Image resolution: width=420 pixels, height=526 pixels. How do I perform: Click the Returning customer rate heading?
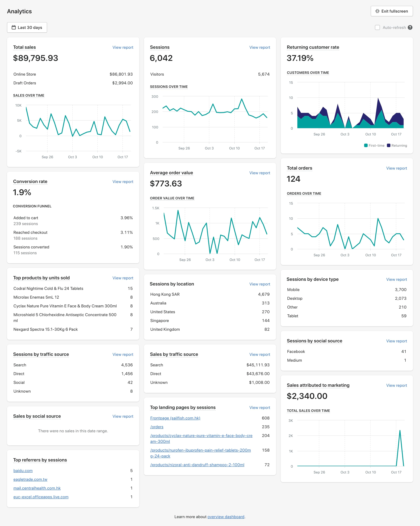tap(313, 47)
